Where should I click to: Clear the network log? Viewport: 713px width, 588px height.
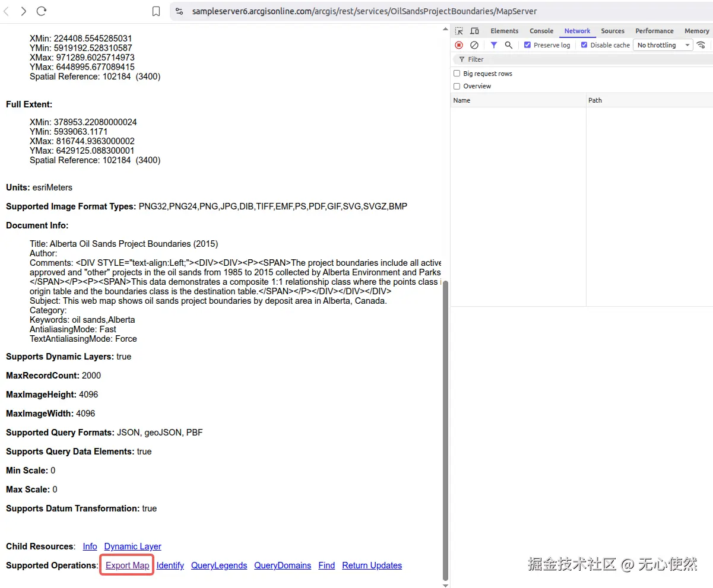474,45
